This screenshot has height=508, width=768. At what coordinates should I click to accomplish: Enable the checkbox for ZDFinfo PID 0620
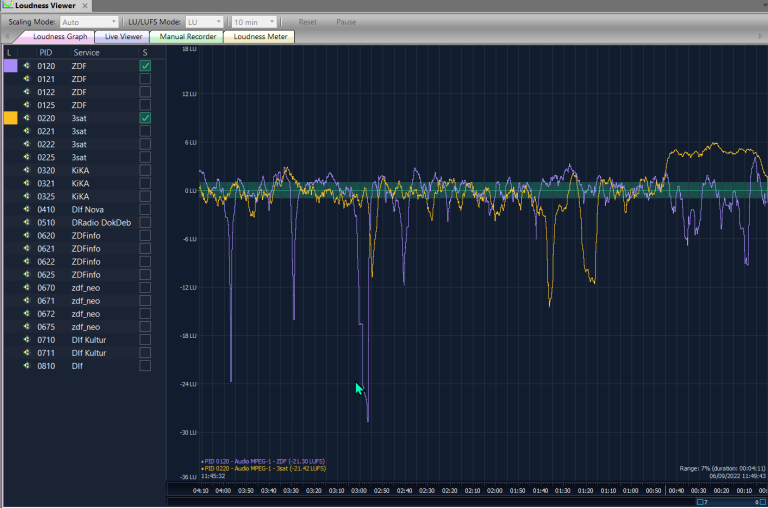[x=145, y=235]
